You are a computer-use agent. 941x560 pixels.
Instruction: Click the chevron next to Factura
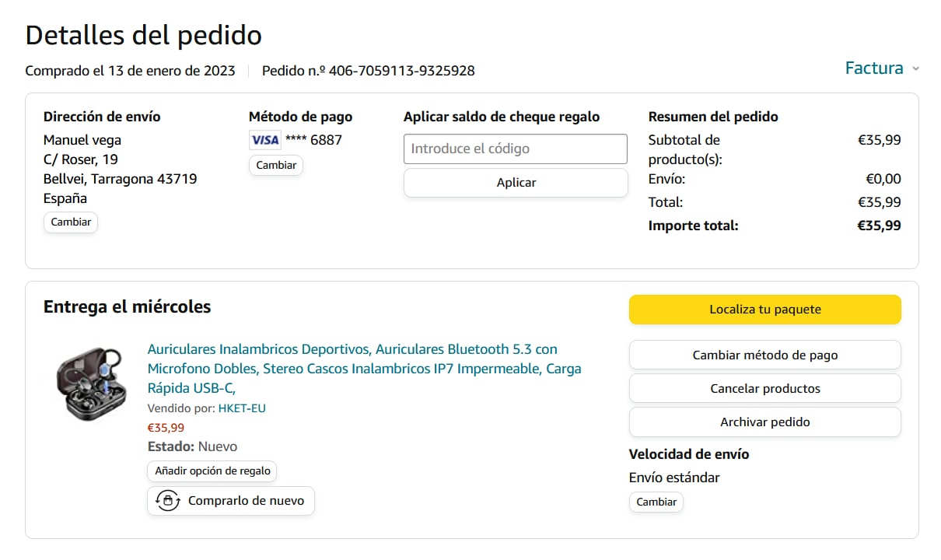tap(915, 68)
